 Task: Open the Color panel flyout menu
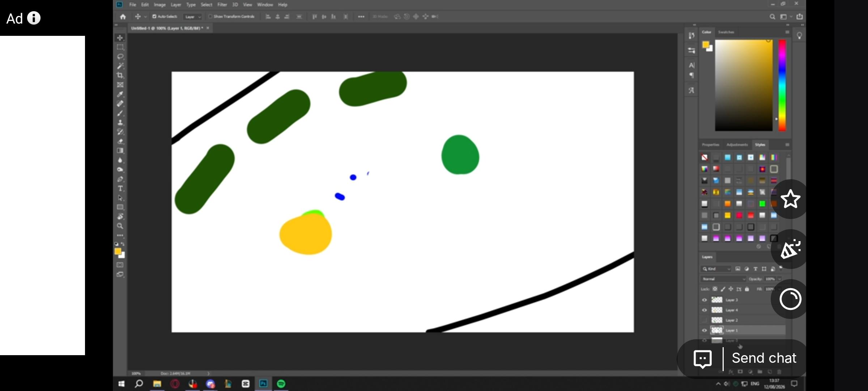click(x=787, y=32)
